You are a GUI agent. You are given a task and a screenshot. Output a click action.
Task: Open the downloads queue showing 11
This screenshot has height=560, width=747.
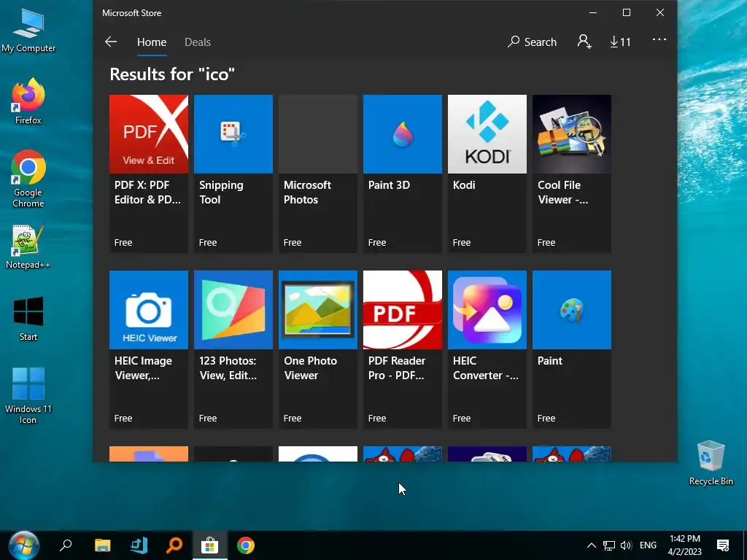(620, 42)
